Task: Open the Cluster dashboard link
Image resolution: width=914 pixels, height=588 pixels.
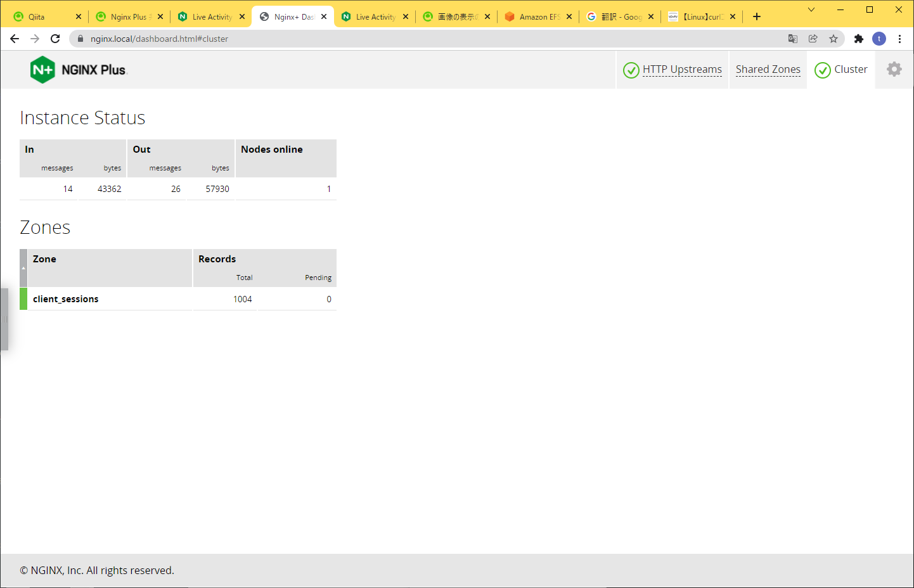Action: click(851, 69)
